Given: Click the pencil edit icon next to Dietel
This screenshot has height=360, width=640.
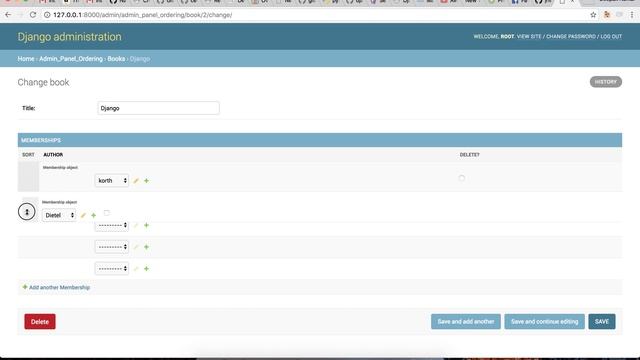Looking at the screenshot, I should click(x=83, y=215).
